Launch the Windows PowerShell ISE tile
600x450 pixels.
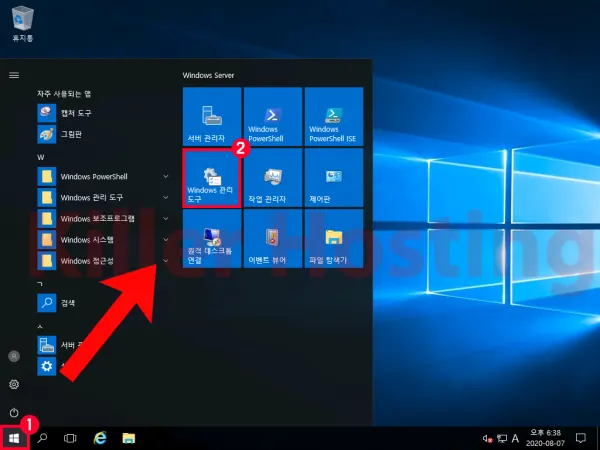334,116
